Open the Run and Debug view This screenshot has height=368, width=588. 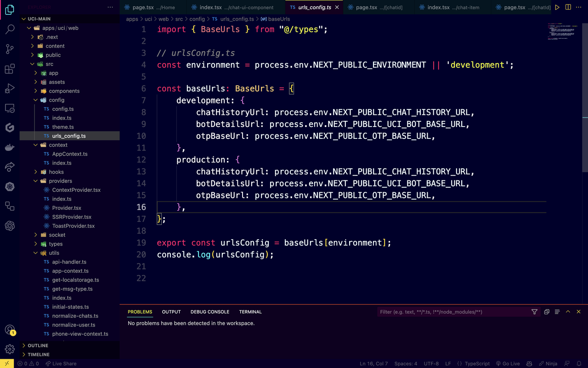tap(10, 89)
